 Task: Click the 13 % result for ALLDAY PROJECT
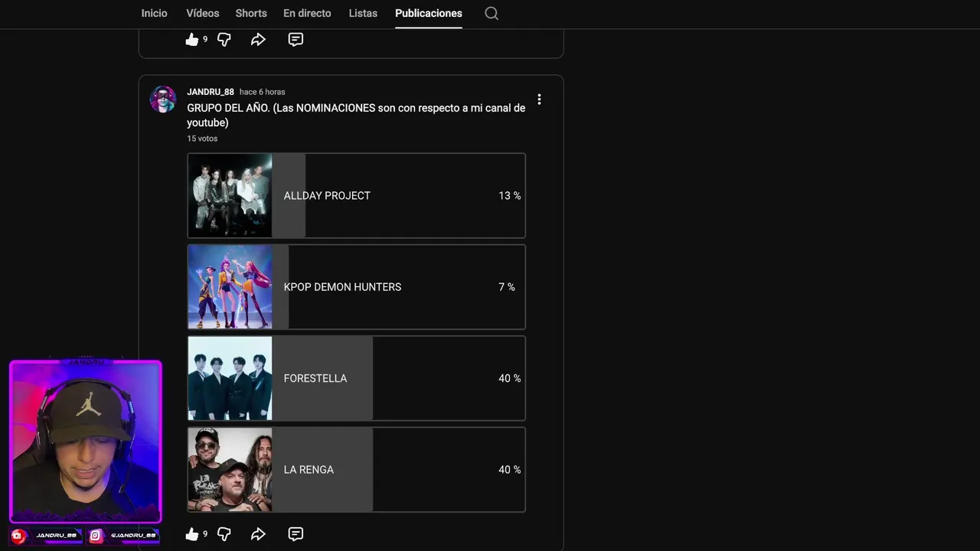point(510,196)
